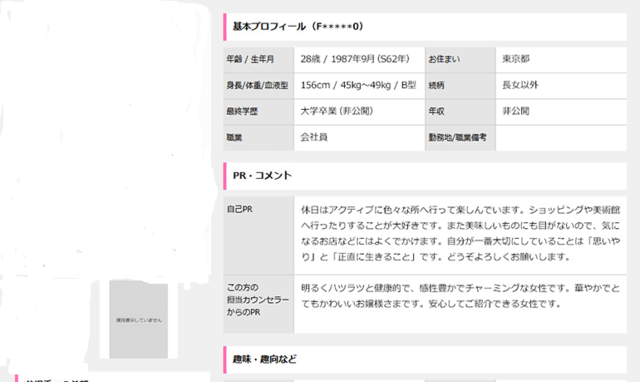Click the counselor comment starting 明るくハツラツ
640x382 pixels.
pyautogui.click(x=460, y=296)
